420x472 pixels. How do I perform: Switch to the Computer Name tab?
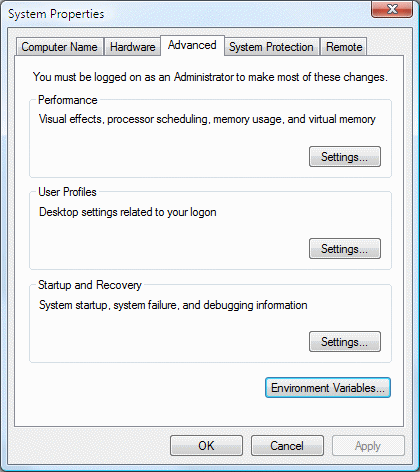click(x=59, y=47)
